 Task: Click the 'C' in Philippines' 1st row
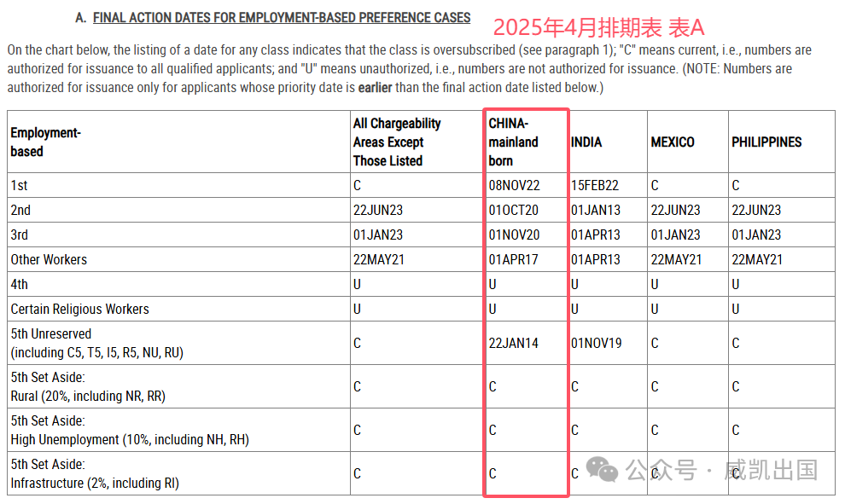736,185
